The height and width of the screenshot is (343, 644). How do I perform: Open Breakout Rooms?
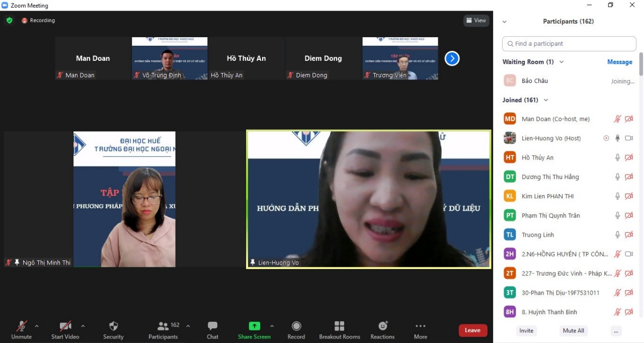340,330
